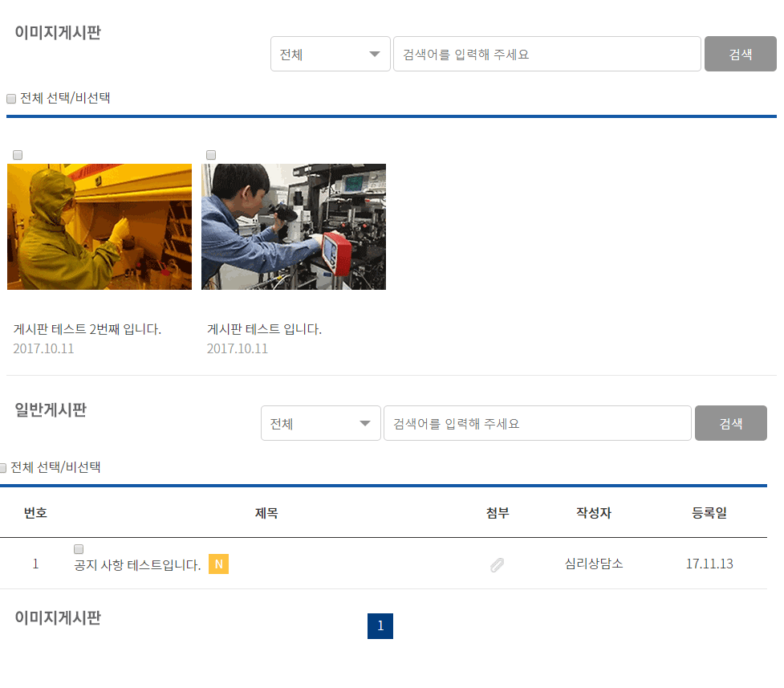
Task: Open the 공지 사항 테스트입니다. post
Action: (x=137, y=565)
